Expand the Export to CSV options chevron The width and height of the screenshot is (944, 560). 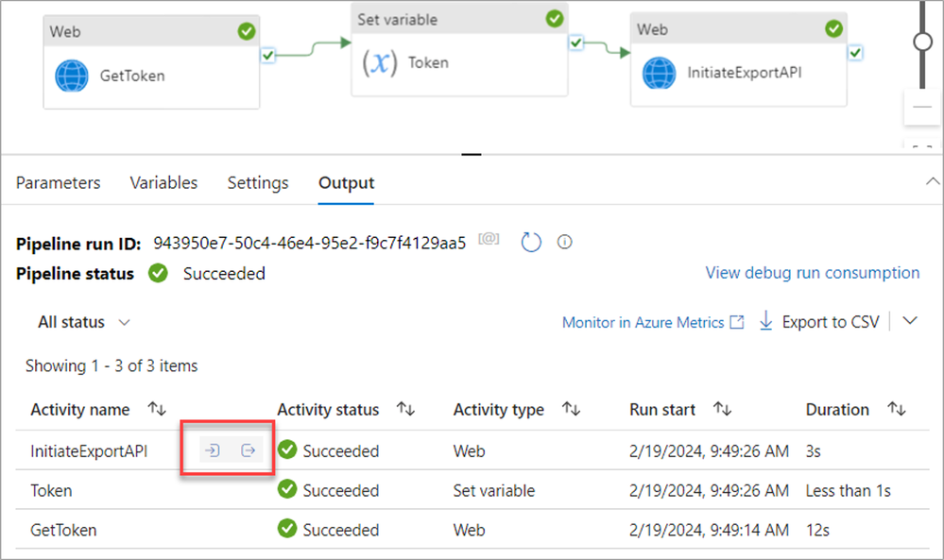pyautogui.click(x=910, y=321)
